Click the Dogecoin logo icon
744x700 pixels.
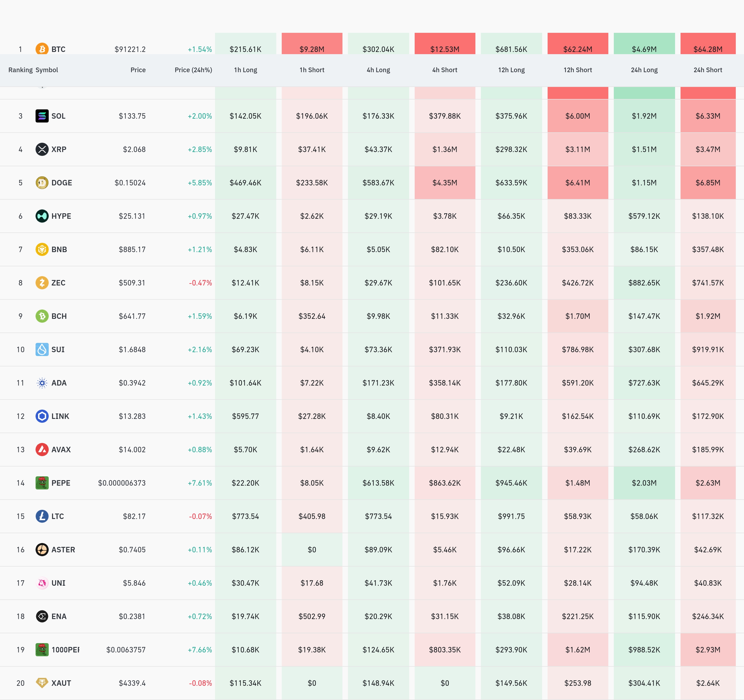click(x=42, y=183)
